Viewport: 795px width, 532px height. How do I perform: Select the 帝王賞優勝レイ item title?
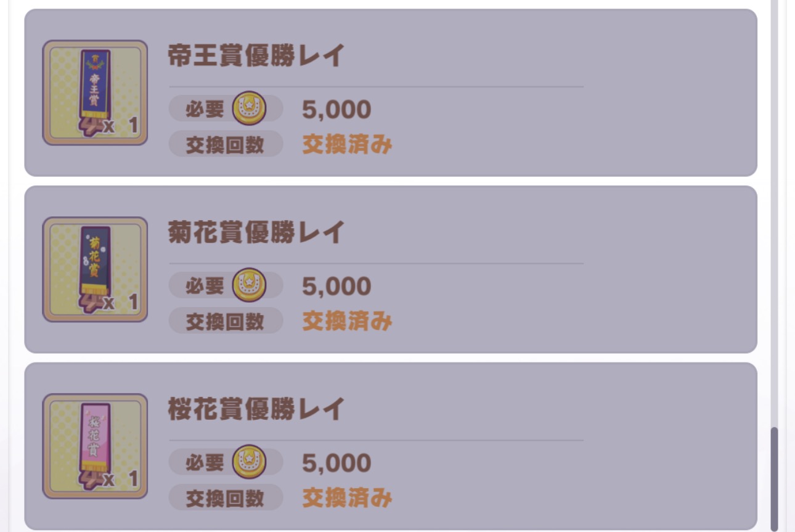tap(255, 57)
